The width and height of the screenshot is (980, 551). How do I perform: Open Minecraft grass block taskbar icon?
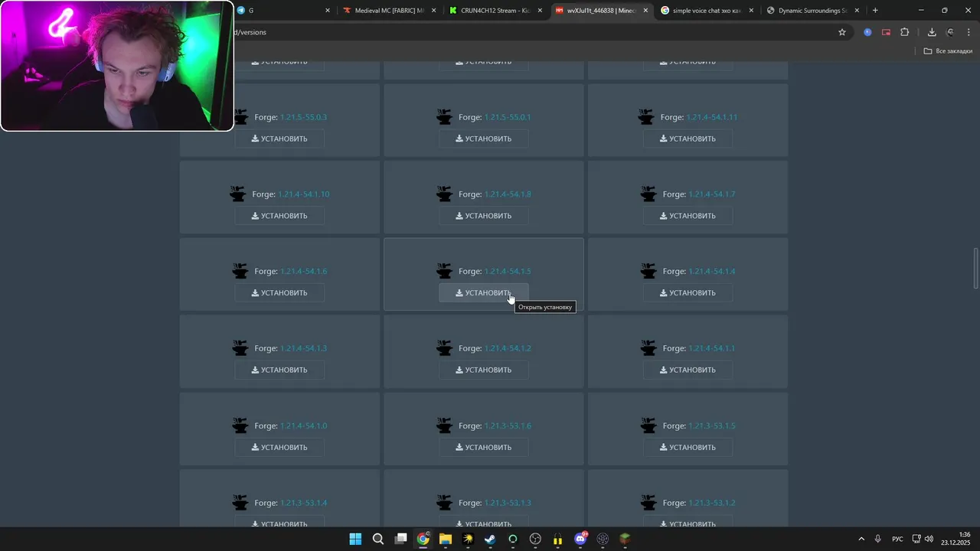[625, 539]
